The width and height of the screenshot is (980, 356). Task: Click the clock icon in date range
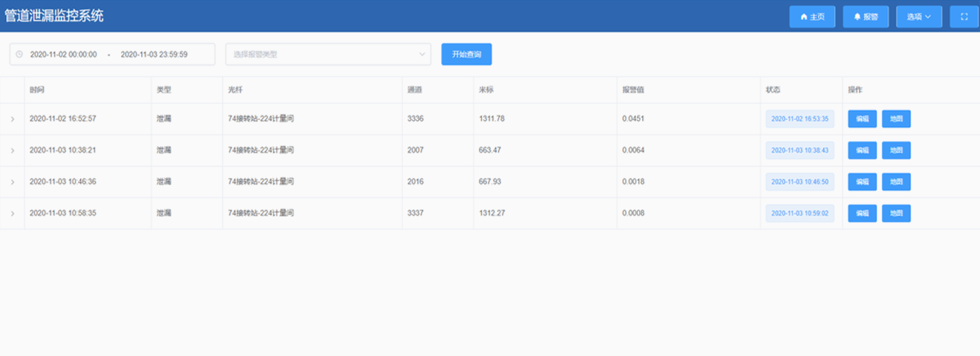click(x=19, y=54)
